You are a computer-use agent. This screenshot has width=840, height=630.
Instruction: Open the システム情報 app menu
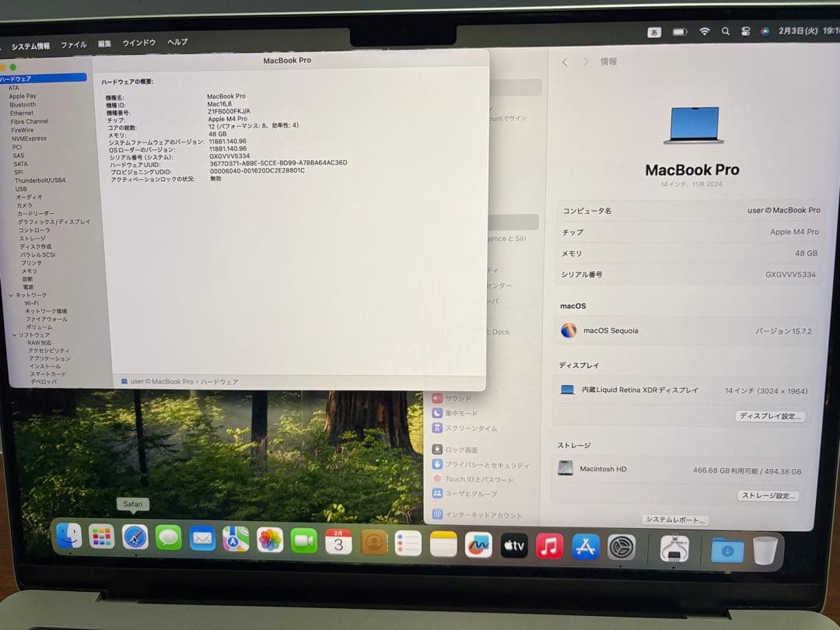pyautogui.click(x=30, y=46)
